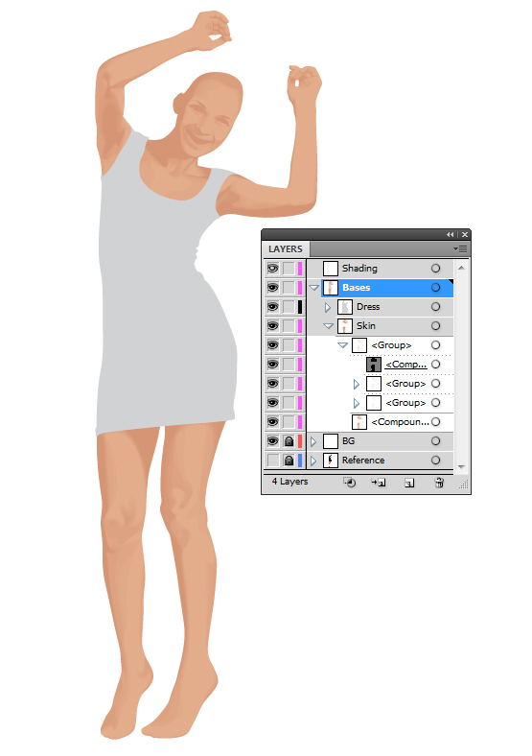The image size is (532, 756).
Task: Expand the Reference layer
Action: tap(313, 461)
